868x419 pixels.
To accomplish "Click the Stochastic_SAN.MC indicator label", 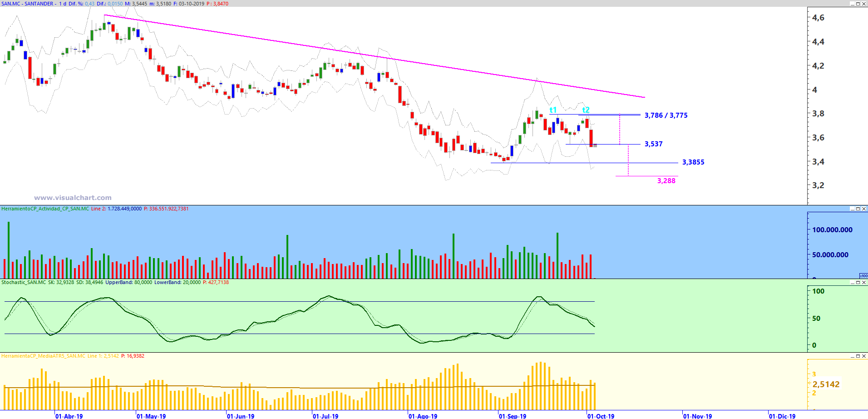I will [x=24, y=282].
